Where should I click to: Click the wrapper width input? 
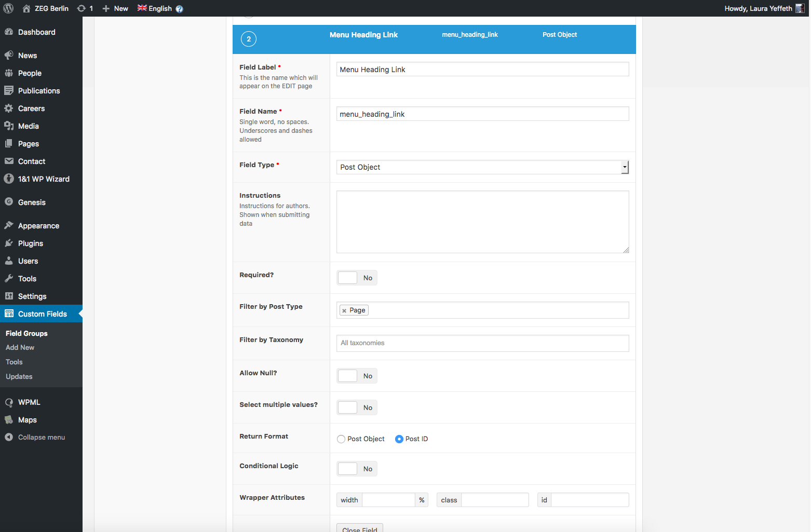388,500
